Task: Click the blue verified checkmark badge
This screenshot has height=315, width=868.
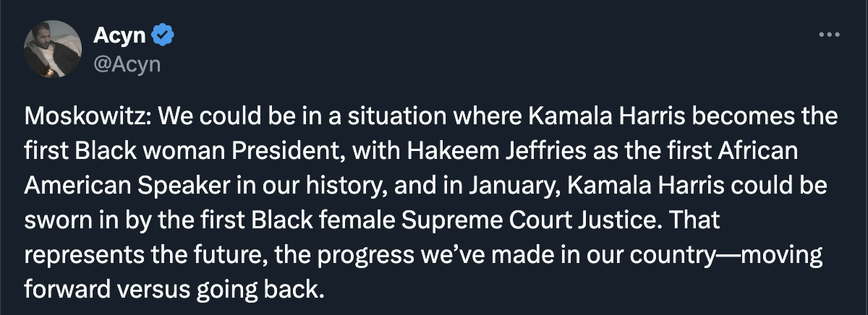Action: point(161,35)
